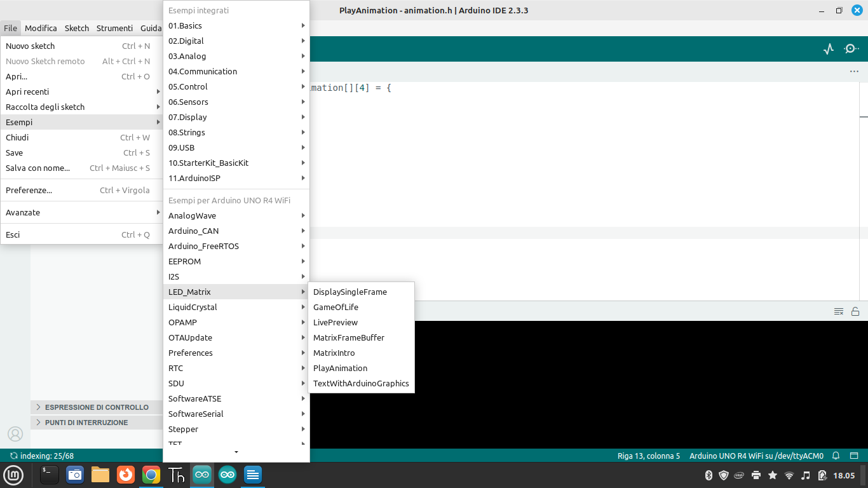Select the DisplaySingleFrame example
Image resolution: width=868 pixels, height=488 pixels.
coord(361,292)
